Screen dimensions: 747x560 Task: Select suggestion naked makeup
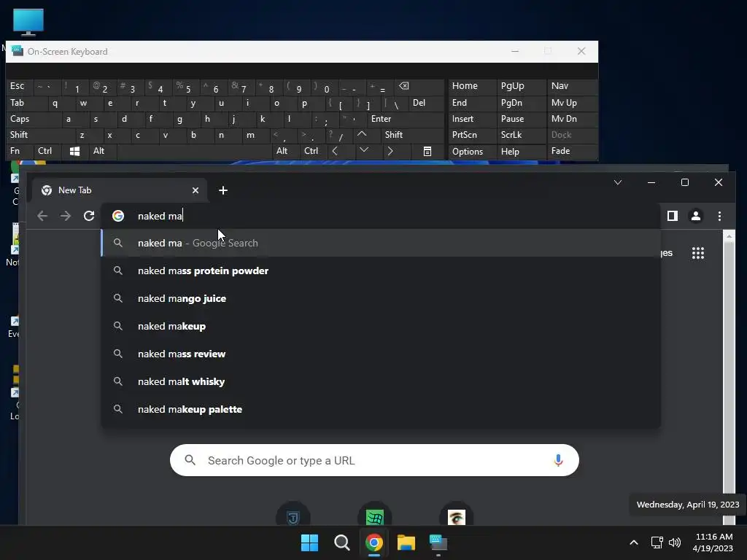click(380, 326)
